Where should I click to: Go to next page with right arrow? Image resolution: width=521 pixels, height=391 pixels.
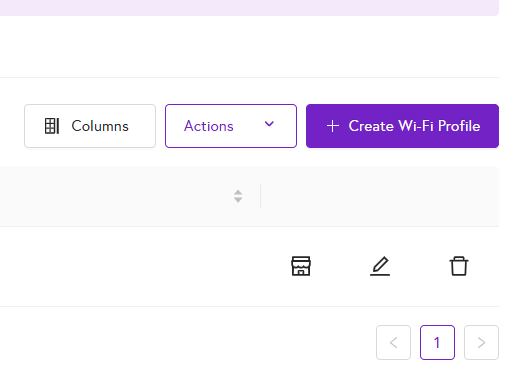pos(481,342)
